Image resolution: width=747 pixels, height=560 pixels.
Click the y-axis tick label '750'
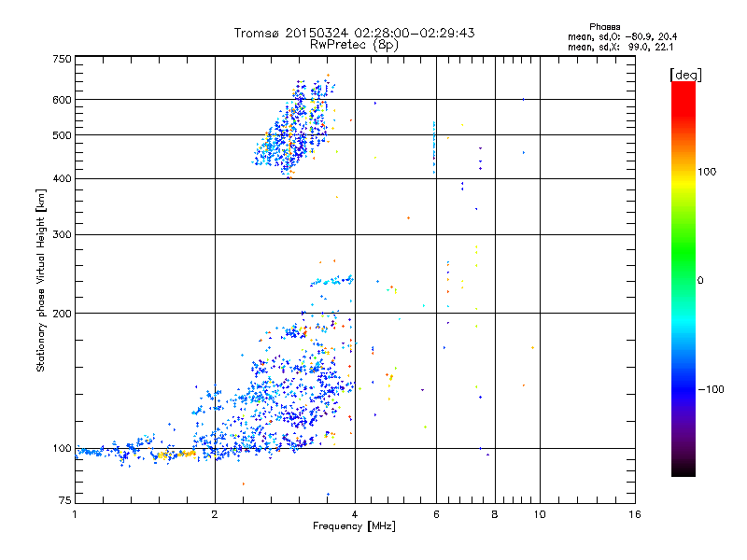62,60
